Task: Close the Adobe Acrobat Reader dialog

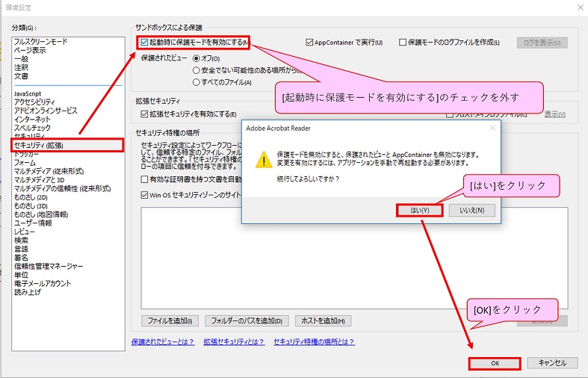Action: (x=492, y=128)
